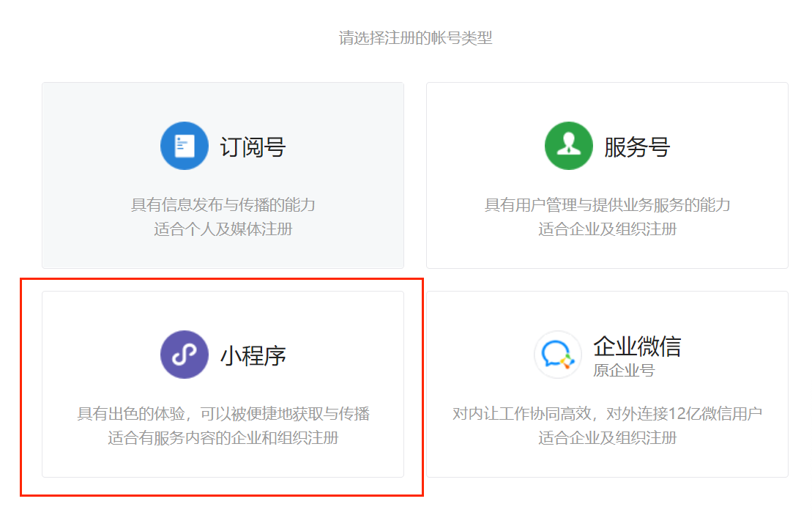The image size is (812, 526).
Task: Click the 企业微信 chat bubble icon
Action: pos(558,355)
